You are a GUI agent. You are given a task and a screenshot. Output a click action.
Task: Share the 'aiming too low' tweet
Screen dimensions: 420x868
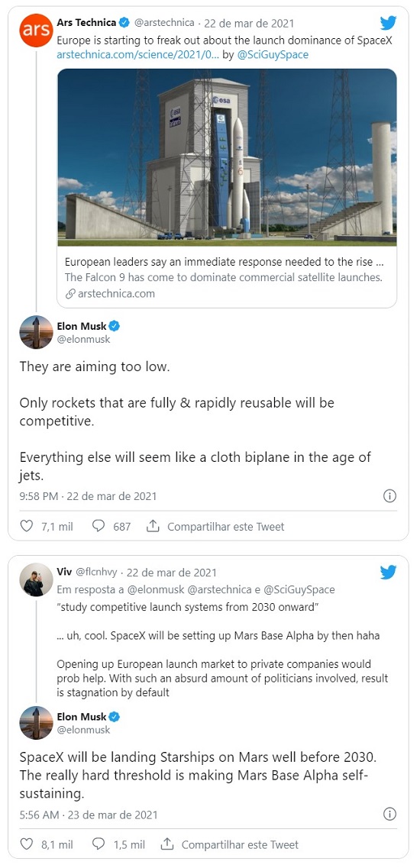coord(215,527)
